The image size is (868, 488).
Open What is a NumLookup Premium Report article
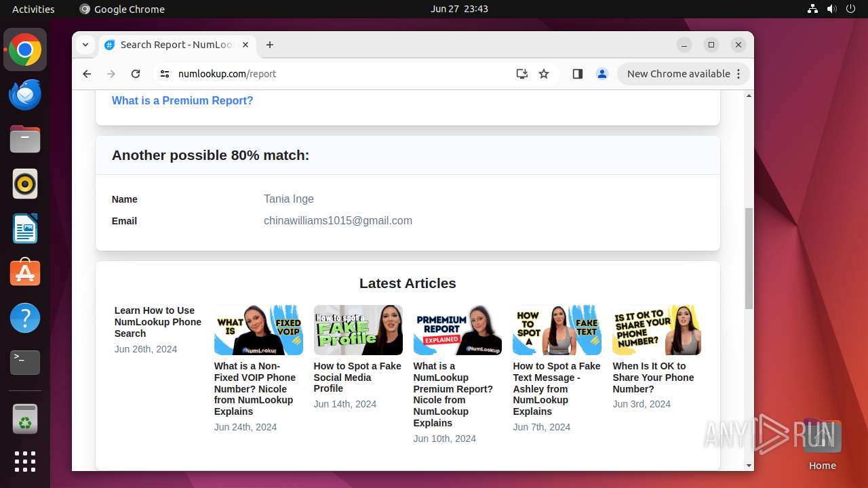453,394
